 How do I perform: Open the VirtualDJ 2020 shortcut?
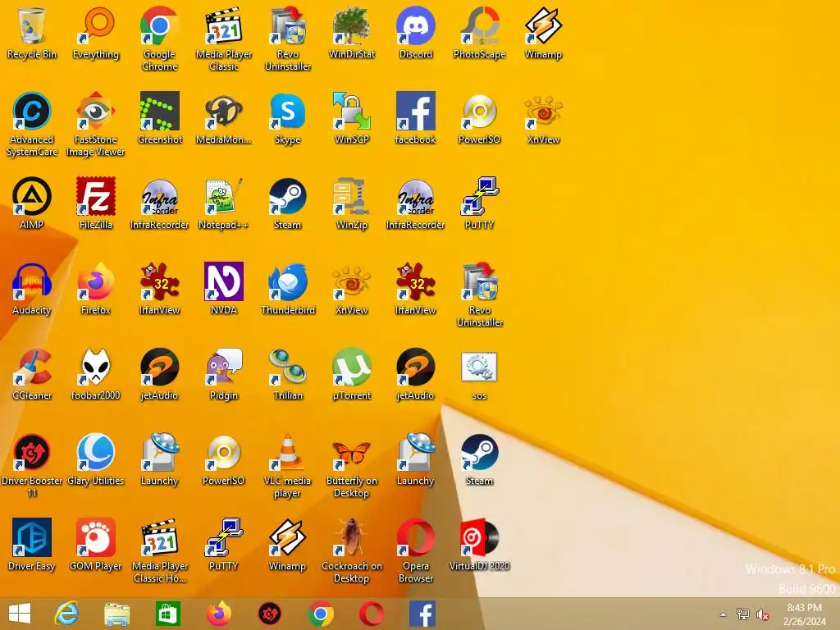(x=479, y=546)
